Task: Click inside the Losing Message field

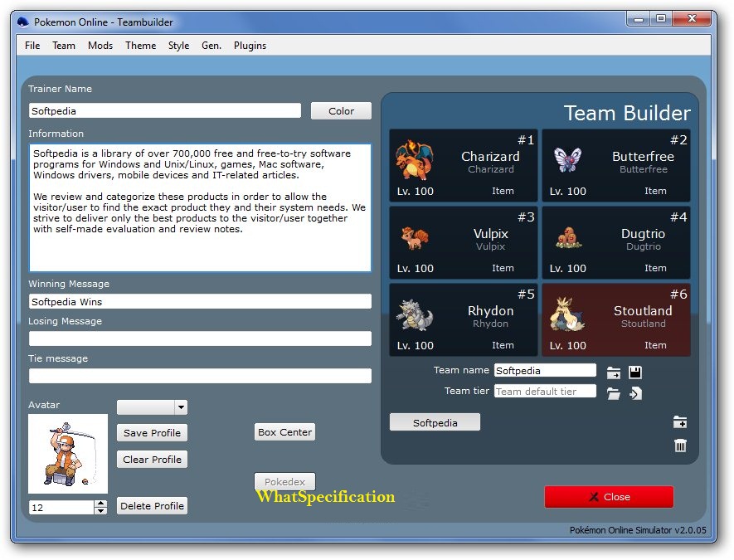Action: (x=199, y=338)
